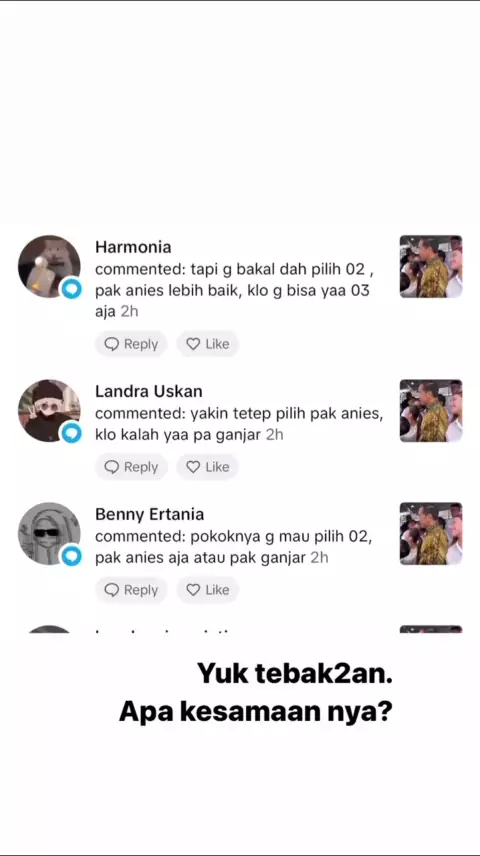Open Benny Ertania's 'pokoknya g mau pilih 02' comment
The width and height of the screenshot is (480, 856).
[234, 548]
